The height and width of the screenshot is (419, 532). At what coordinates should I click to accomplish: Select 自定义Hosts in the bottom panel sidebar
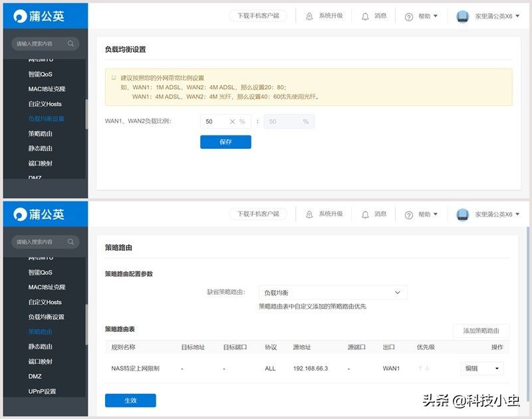(x=45, y=302)
